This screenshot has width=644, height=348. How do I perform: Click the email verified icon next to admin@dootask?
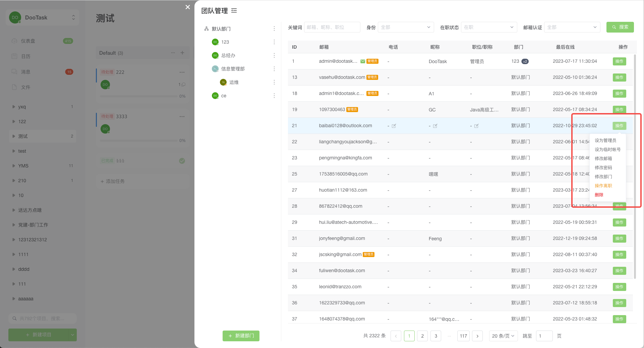point(363,61)
